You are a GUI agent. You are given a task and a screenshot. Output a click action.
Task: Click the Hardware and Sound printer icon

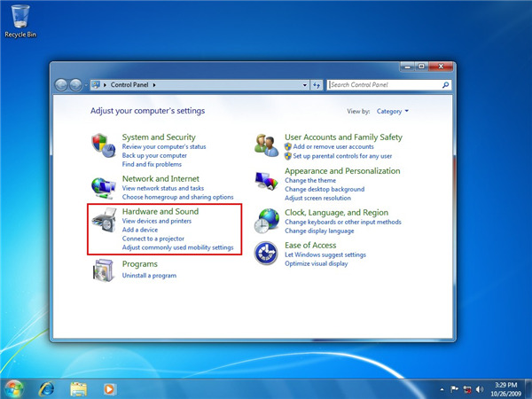click(x=104, y=222)
